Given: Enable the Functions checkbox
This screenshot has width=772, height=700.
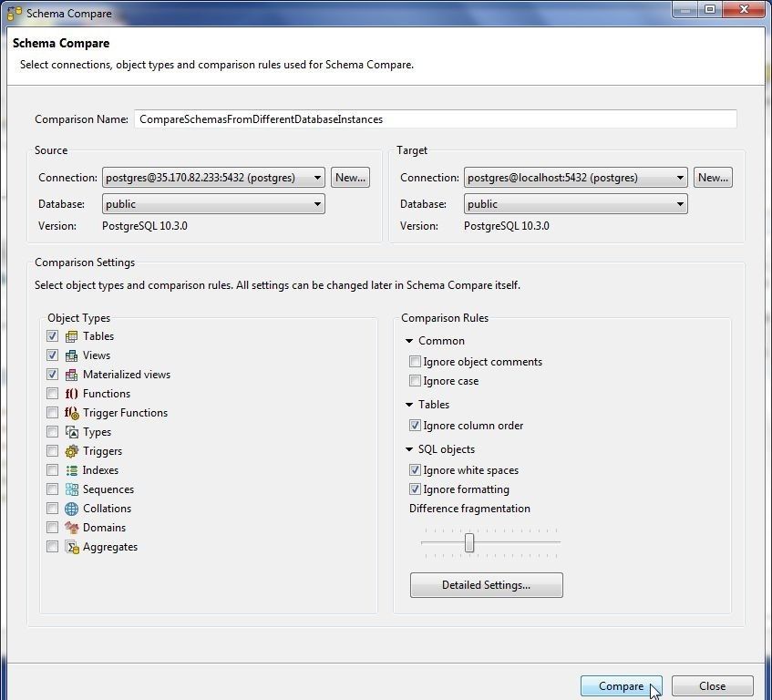Looking at the screenshot, I should [52, 394].
